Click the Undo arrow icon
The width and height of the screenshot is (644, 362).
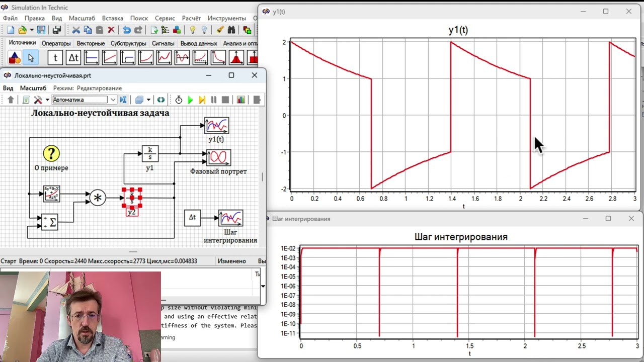point(126,30)
